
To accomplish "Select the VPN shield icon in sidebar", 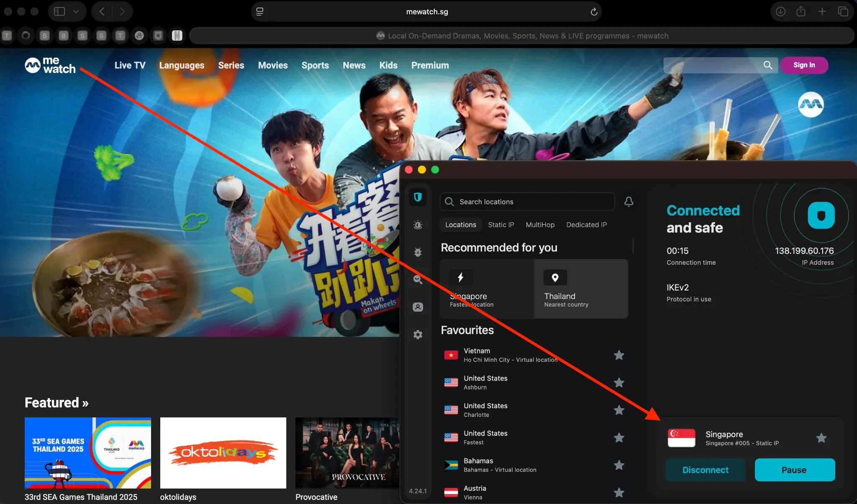I will click(x=418, y=197).
